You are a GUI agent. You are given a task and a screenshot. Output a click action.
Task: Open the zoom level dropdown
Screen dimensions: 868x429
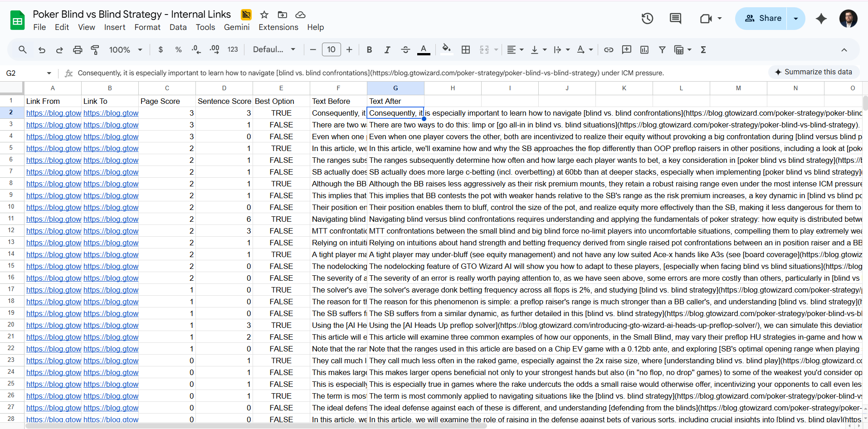tap(125, 49)
